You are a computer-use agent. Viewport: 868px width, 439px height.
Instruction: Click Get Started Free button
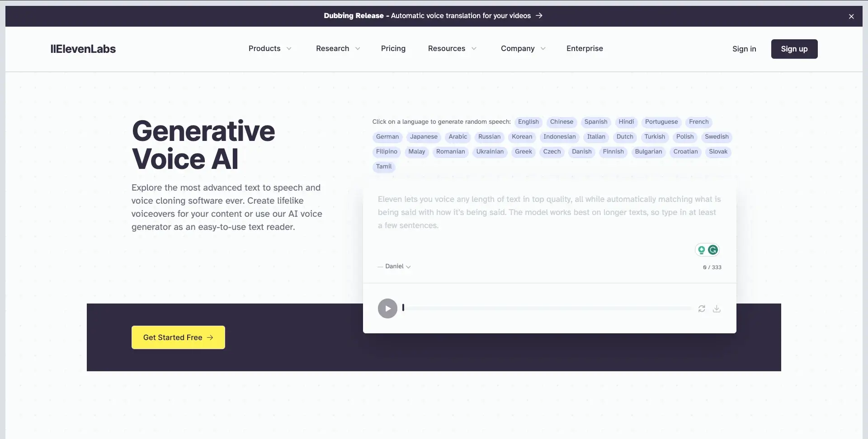(x=178, y=337)
